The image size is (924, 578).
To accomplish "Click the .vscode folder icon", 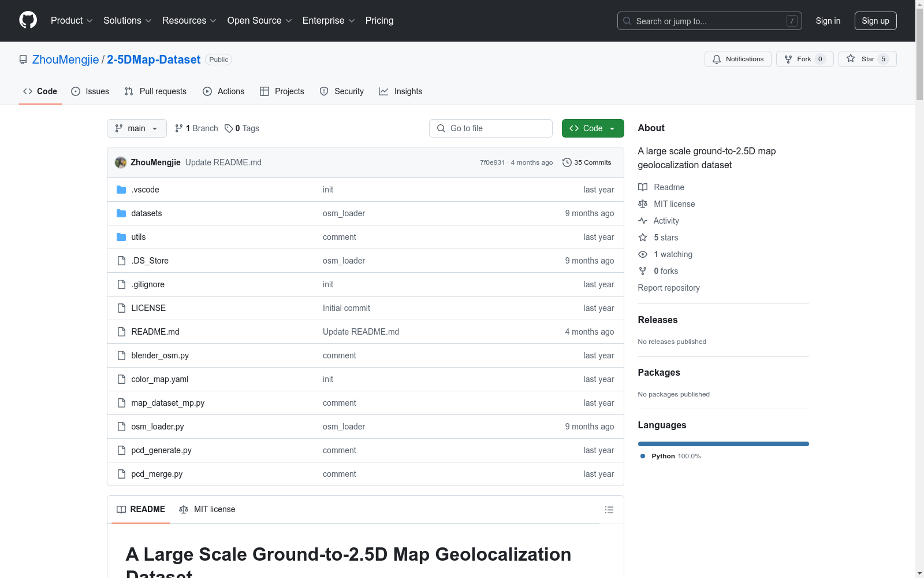I will click(x=121, y=190).
